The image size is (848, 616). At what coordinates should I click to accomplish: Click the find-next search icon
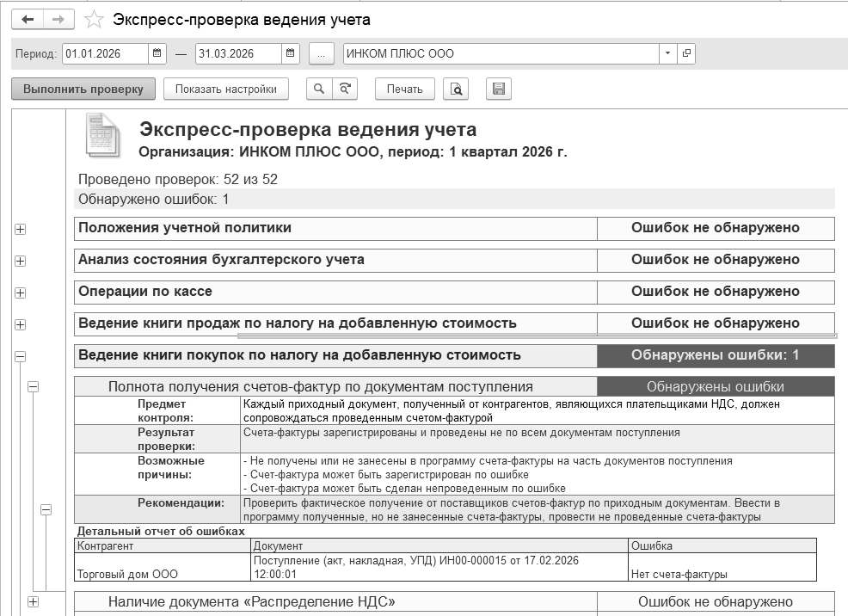[345, 89]
